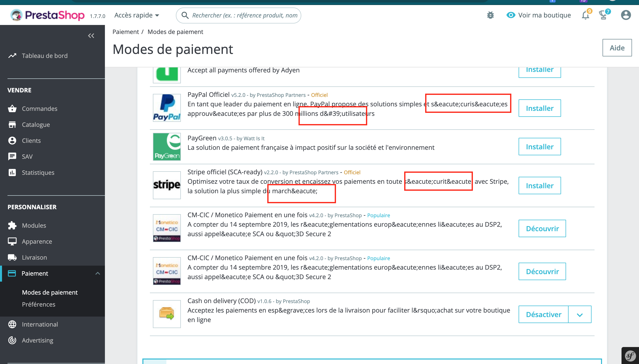Viewport: 639px width, 364px height.
Task: Open the dropdown arrow next to Désactiver
Action: [x=580, y=315]
